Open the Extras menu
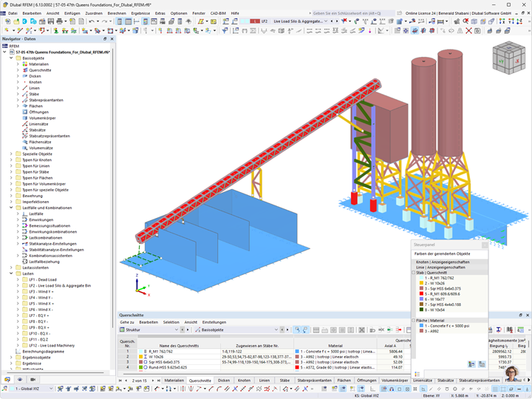532x399 pixels. pyautogui.click(x=160, y=13)
